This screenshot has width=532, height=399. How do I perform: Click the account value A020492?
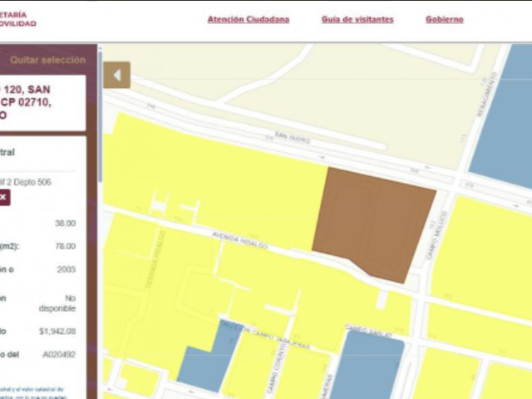[59, 355]
